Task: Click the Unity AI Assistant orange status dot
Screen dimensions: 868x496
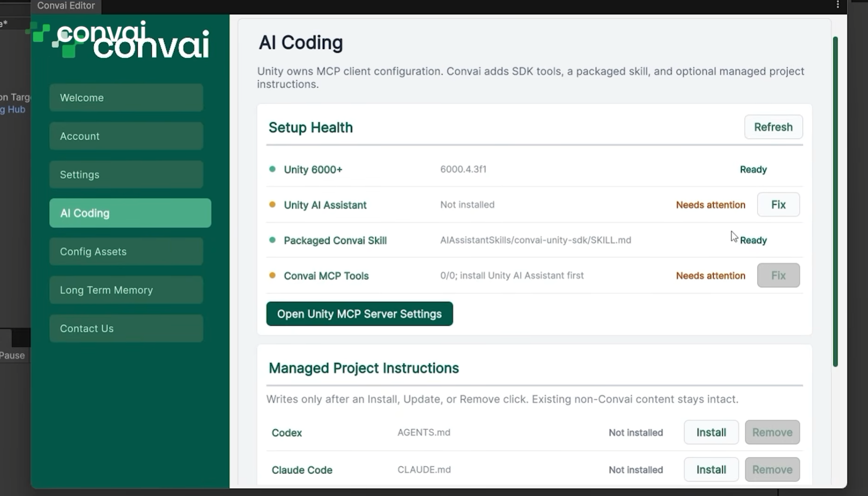Action: click(x=272, y=204)
